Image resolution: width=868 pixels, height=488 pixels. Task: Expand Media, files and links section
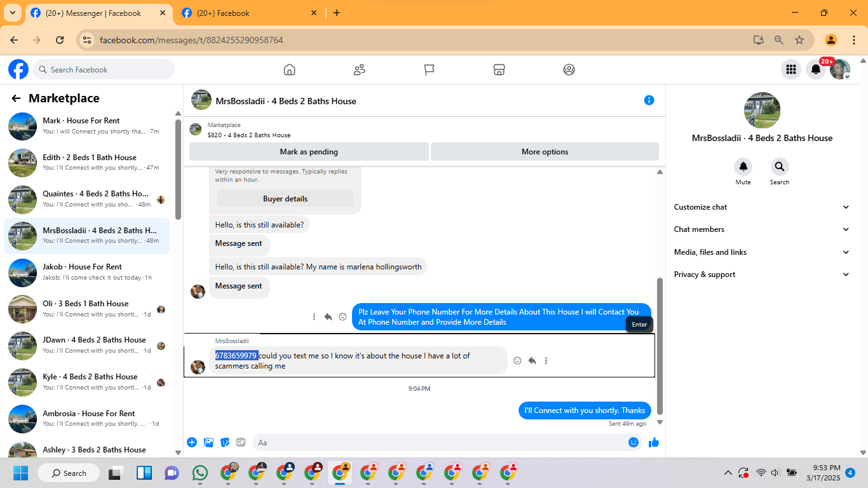click(x=762, y=252)
